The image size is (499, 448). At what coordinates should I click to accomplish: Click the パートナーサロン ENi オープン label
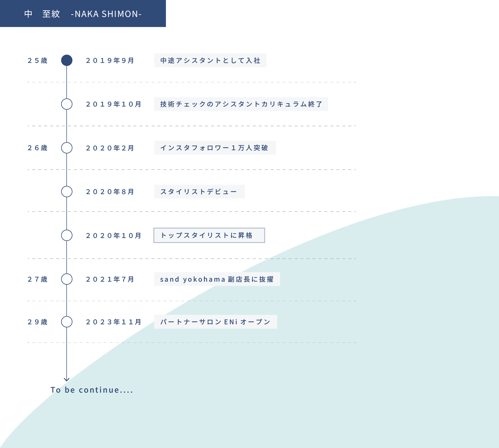tap(215, 322)
